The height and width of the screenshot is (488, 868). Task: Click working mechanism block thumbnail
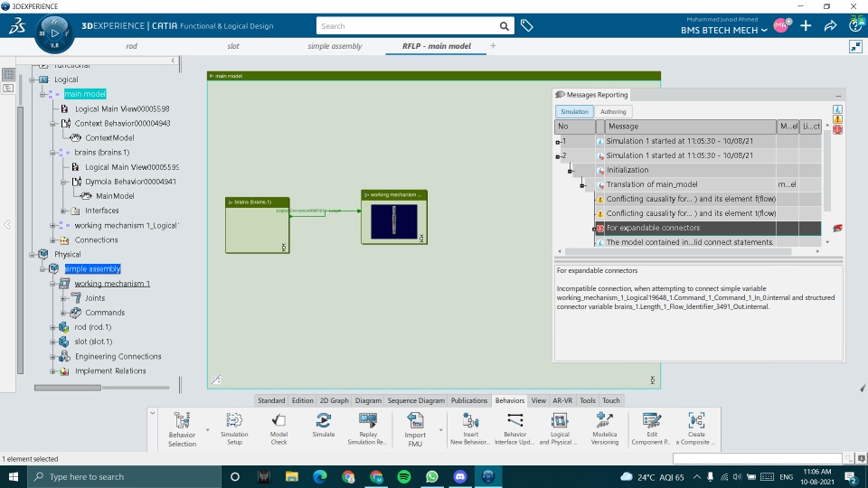393,221
